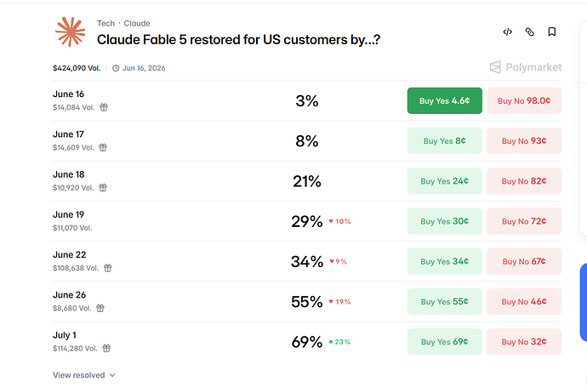Screen dimensions: 587x392
Task: Open the gift rewards icon for July 1
Action: pos(106,349)
